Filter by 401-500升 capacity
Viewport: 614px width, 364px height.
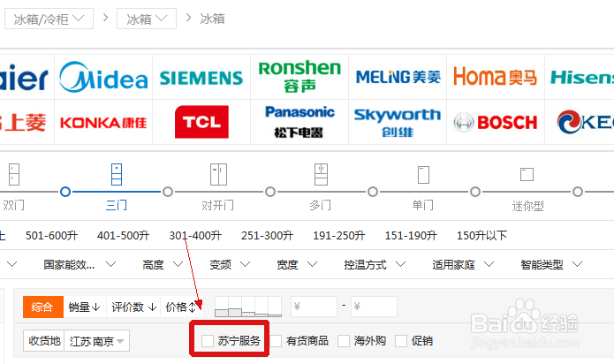[124, 235]
